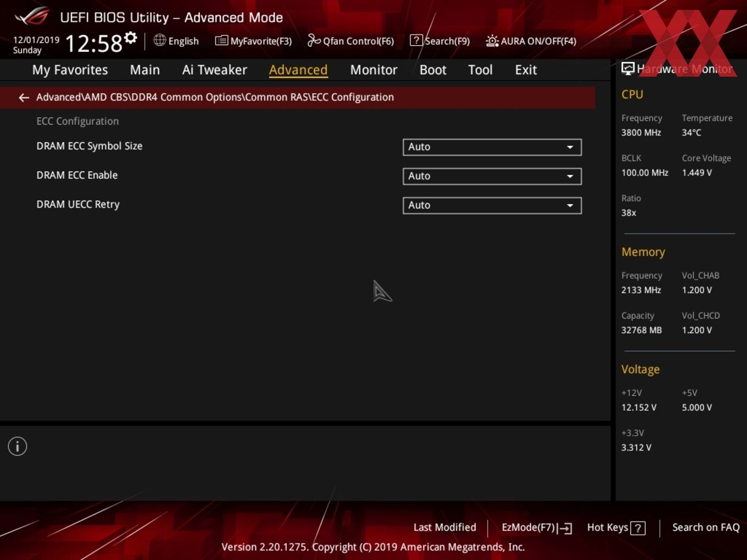
Task: Click the AURA light icon
Action: (x=492, y=41)
